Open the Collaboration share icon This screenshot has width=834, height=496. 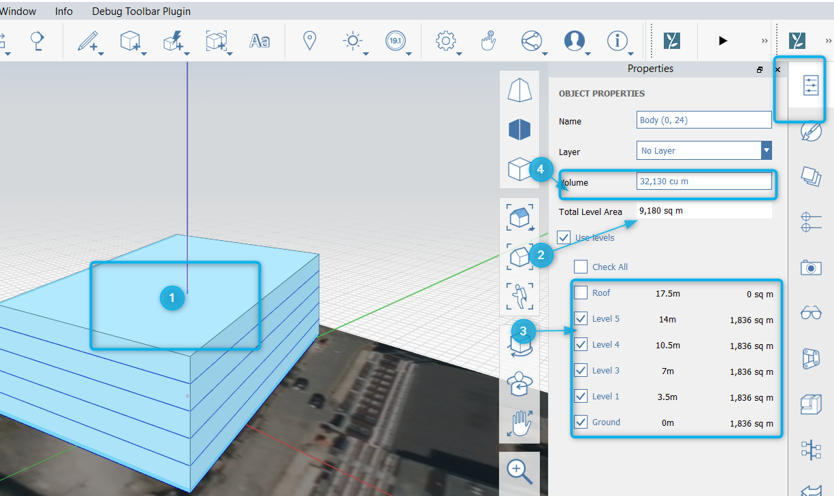(531, 40)
